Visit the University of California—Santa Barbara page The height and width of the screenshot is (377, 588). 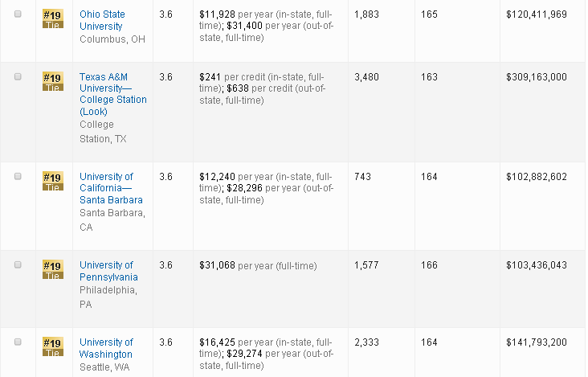111,188
